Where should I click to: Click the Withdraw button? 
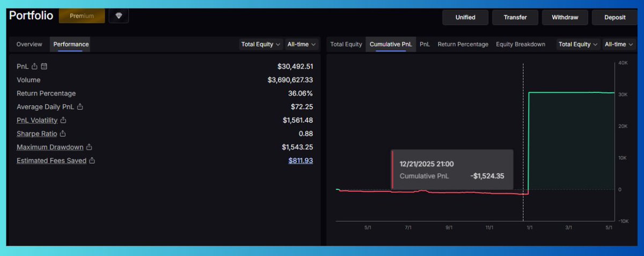tap(565, 17)
